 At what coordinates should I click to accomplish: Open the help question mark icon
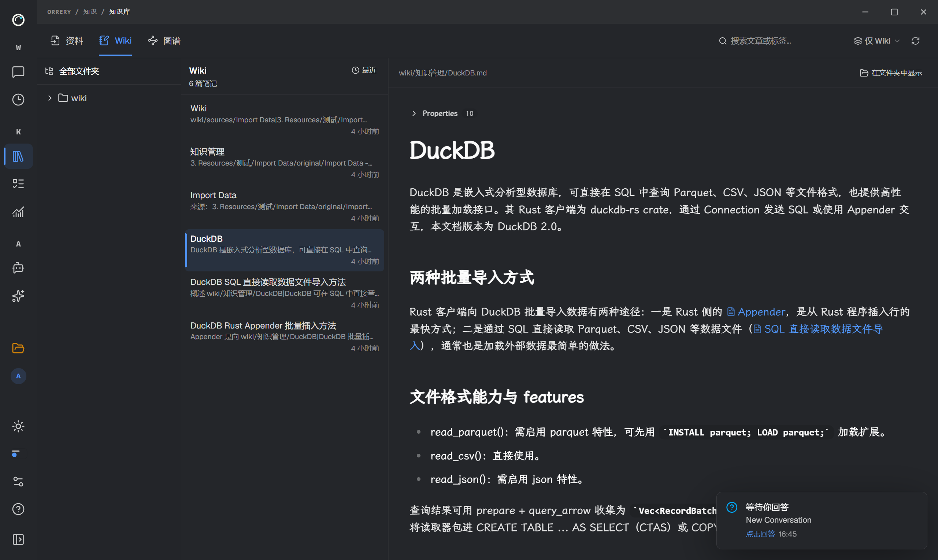click(18, 509)
